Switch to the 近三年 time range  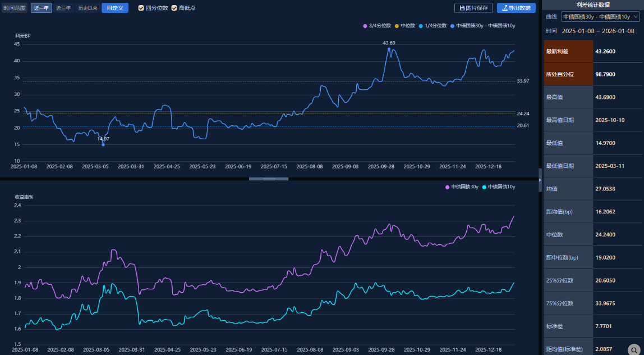pyautogui.click(x=63, y=8)
